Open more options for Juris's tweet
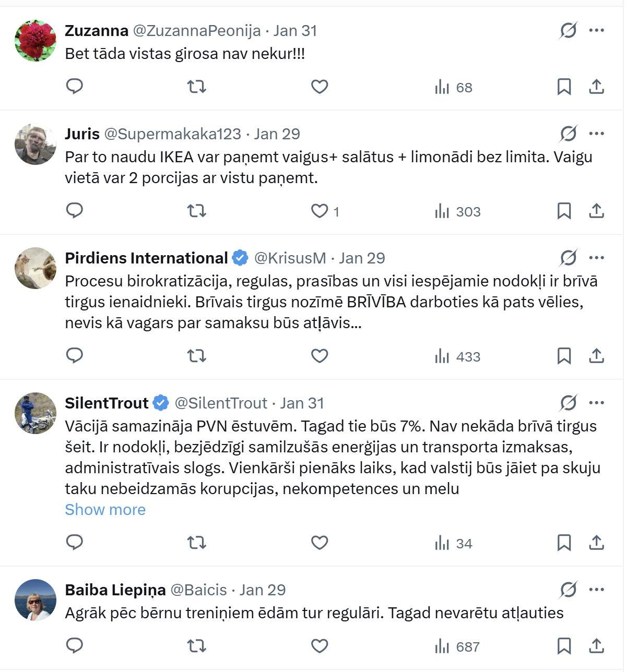This screenshot has height=672, width=638. 596,134
